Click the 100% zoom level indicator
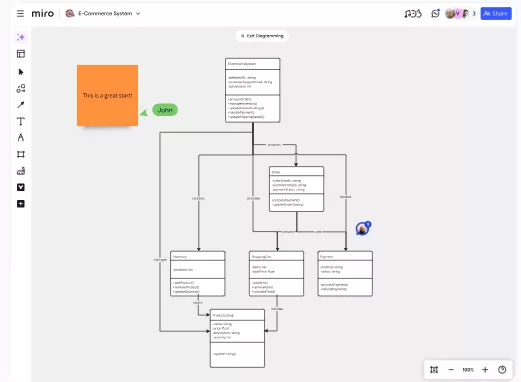521x382 pixels. 468,370
